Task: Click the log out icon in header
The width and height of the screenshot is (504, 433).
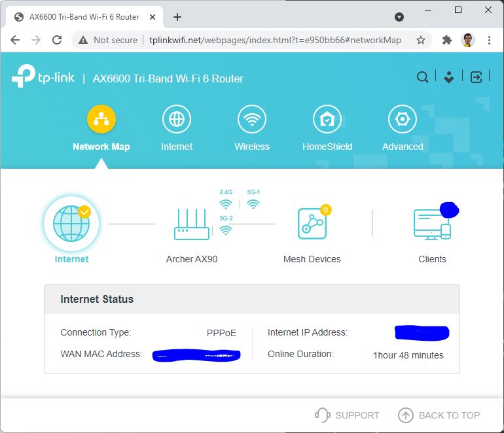Action: tap(476, 77)
